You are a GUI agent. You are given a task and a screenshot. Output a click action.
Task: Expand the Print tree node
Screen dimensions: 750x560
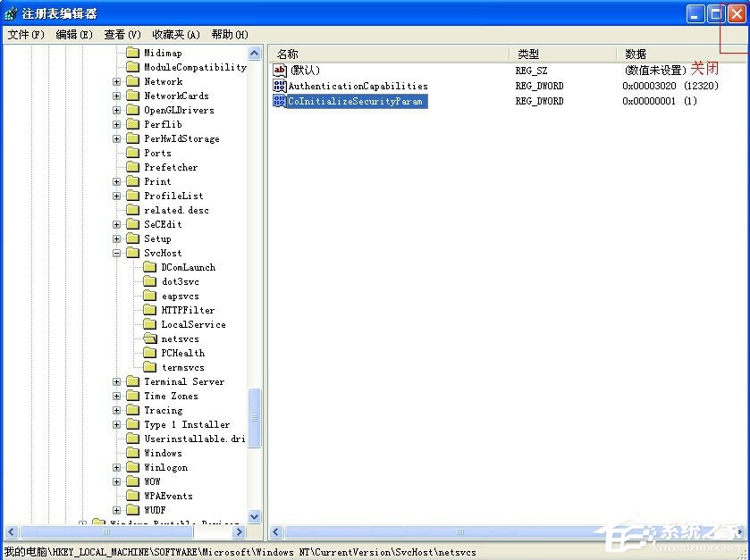(x=116, y=181)
